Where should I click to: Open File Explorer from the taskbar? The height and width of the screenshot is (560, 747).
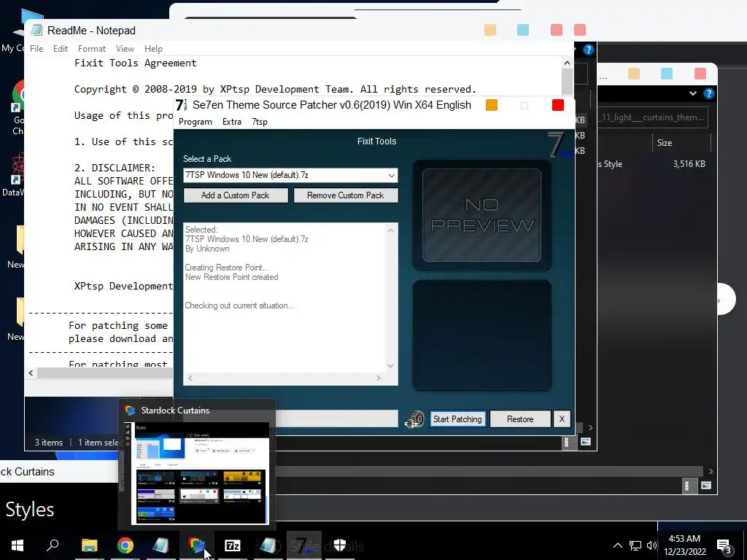click(x=89, y=545)
